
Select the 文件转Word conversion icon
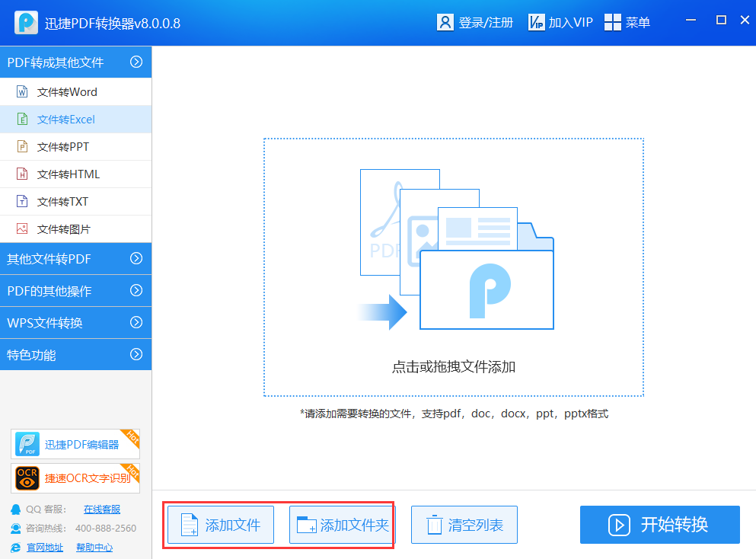[x=23, y=91]
